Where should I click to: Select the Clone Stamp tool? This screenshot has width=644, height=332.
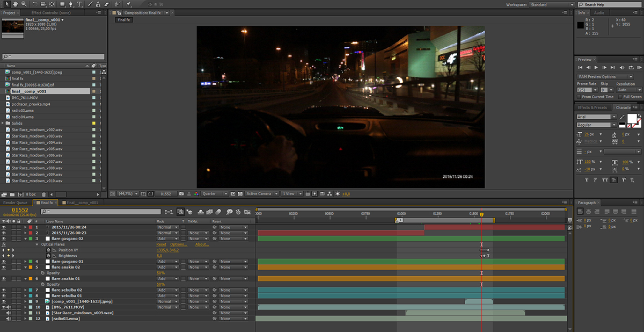[98, 4]
